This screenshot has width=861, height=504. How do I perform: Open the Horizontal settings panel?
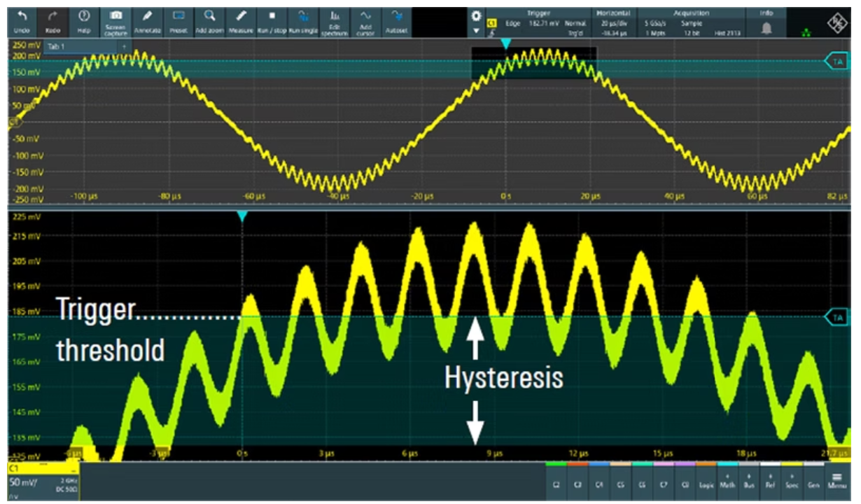tap(613, 22)
